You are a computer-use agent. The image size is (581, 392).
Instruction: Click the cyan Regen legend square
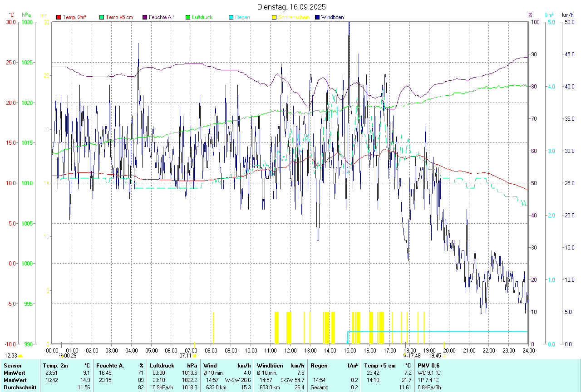(231, 17)
